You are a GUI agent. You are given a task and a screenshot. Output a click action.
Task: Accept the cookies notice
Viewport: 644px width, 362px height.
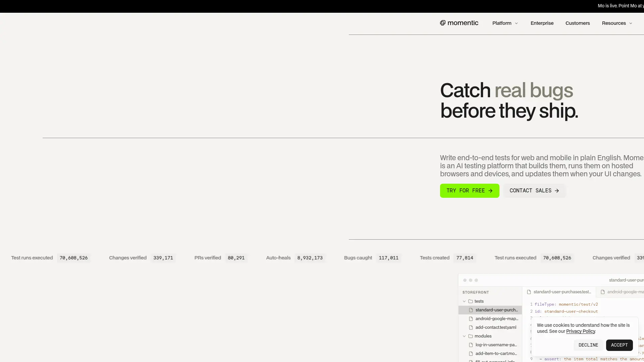pyautogui.click(x=619, y=345)
